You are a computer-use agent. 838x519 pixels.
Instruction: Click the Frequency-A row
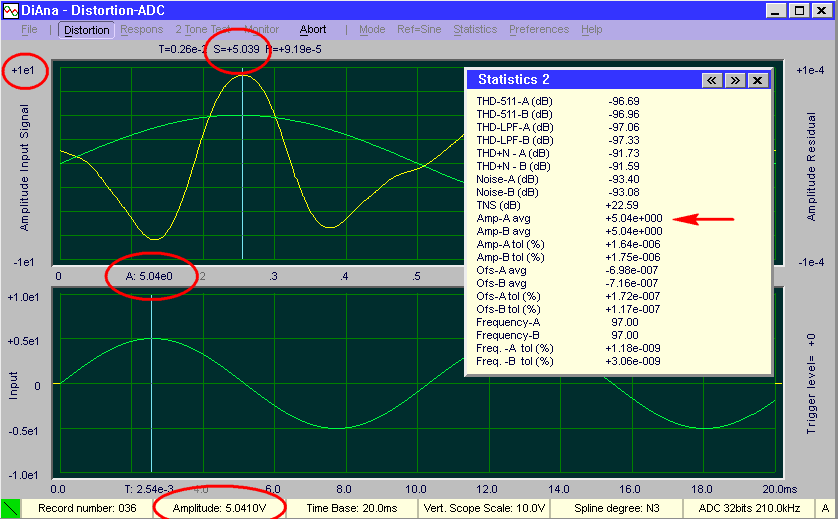558,322
